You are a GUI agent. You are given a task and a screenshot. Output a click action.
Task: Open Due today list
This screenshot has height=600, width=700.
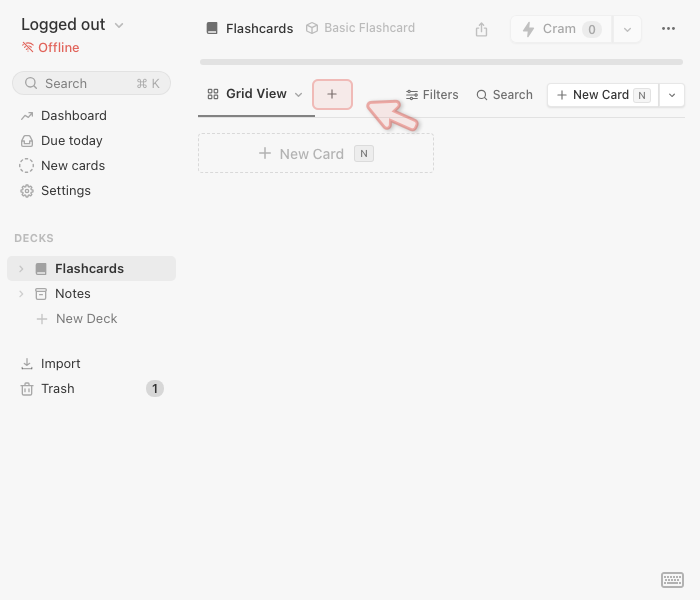tap(71, 141)
